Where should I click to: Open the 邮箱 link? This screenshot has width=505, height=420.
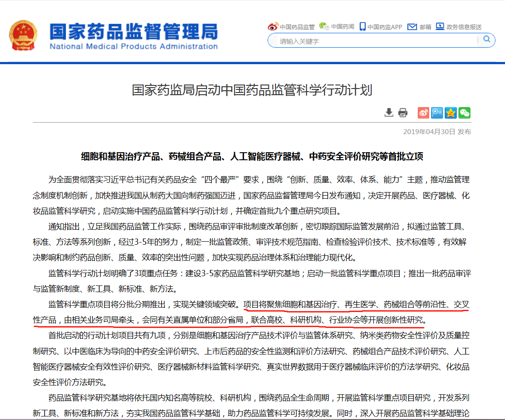pyautogui.click(x=425, y=27)
